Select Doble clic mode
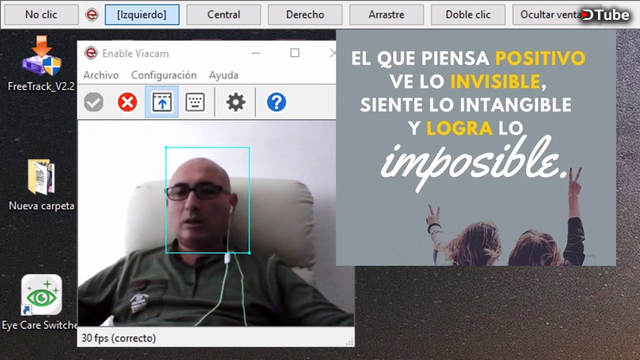 click(468, 15)
